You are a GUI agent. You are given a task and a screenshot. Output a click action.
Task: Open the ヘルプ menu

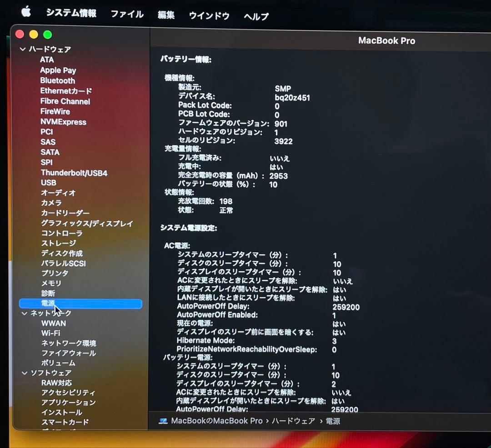point(256,16)
